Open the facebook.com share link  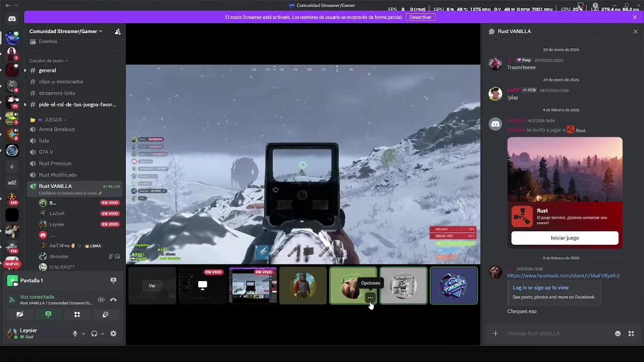(563, 276)
